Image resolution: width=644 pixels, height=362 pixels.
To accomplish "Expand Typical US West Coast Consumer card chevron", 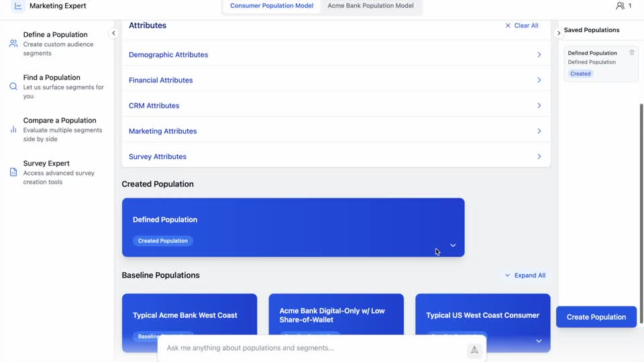I will coord(539,341).
